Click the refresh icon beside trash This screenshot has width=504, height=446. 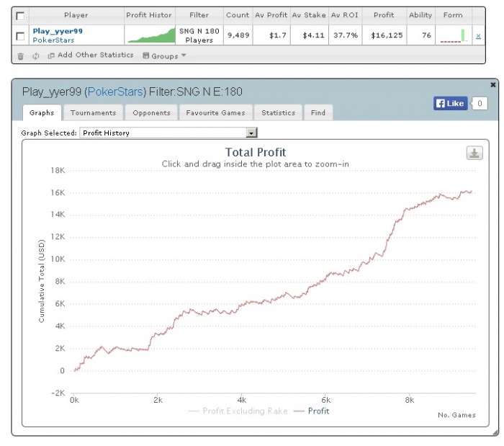point(36,56)
